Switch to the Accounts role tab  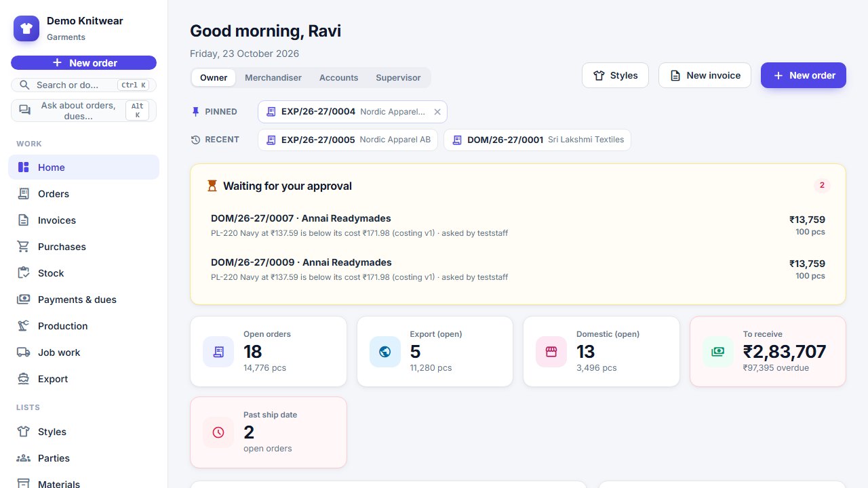(x=338, y=78)
